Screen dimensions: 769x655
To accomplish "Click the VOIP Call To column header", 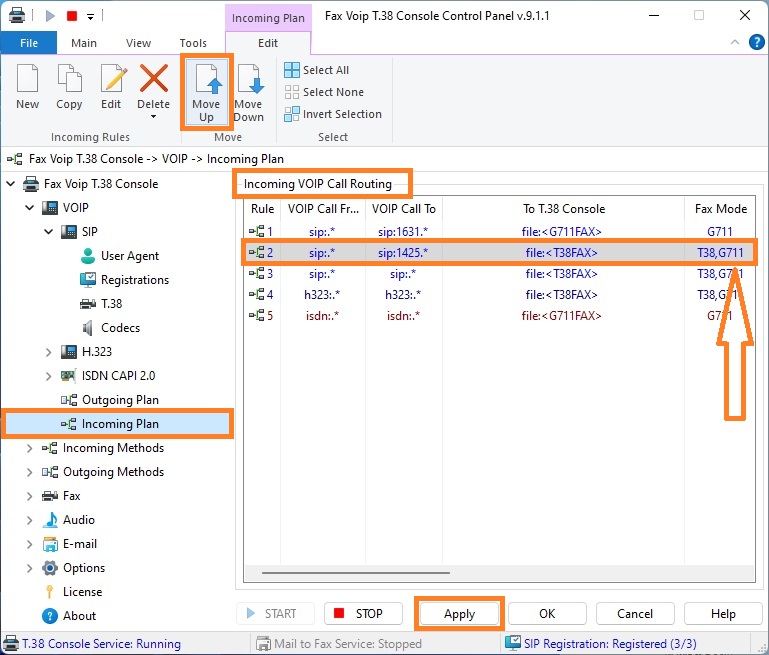I will (x=404, y=209).
